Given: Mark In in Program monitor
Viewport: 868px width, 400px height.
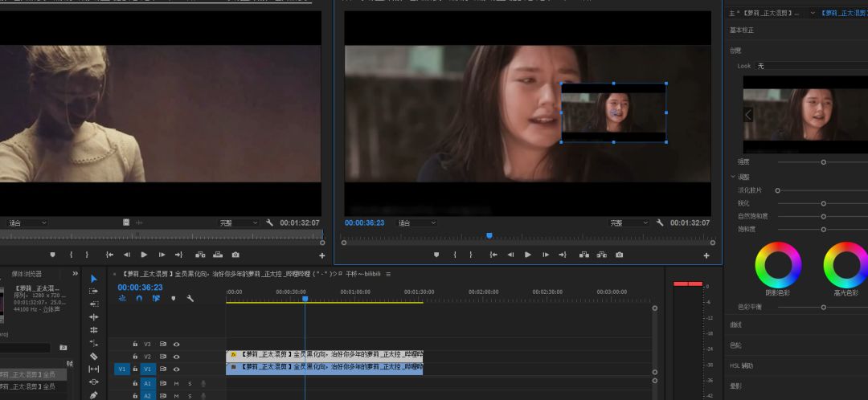Looking at the screenshot, I should [454, 255].
